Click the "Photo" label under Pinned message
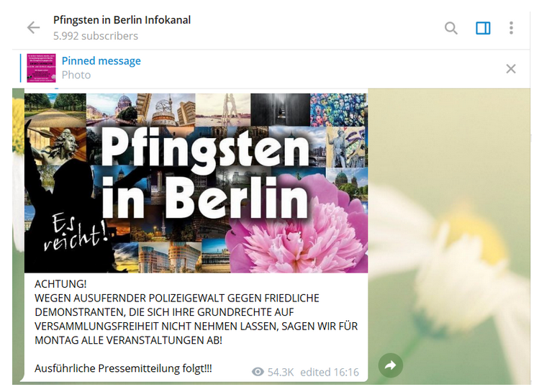 pos(76,75)
